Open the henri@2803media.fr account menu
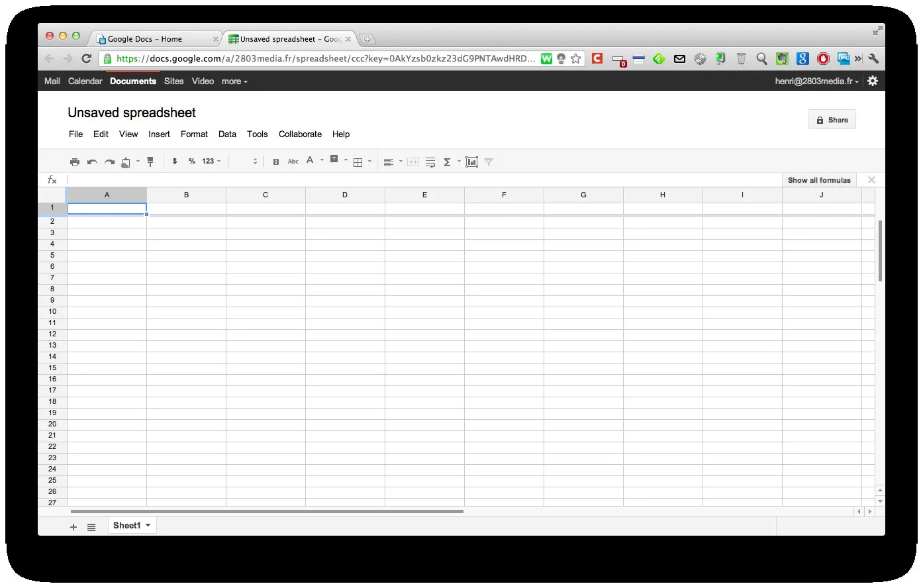The height and width of the screenshot is (588, 923). tap(817, 81)
